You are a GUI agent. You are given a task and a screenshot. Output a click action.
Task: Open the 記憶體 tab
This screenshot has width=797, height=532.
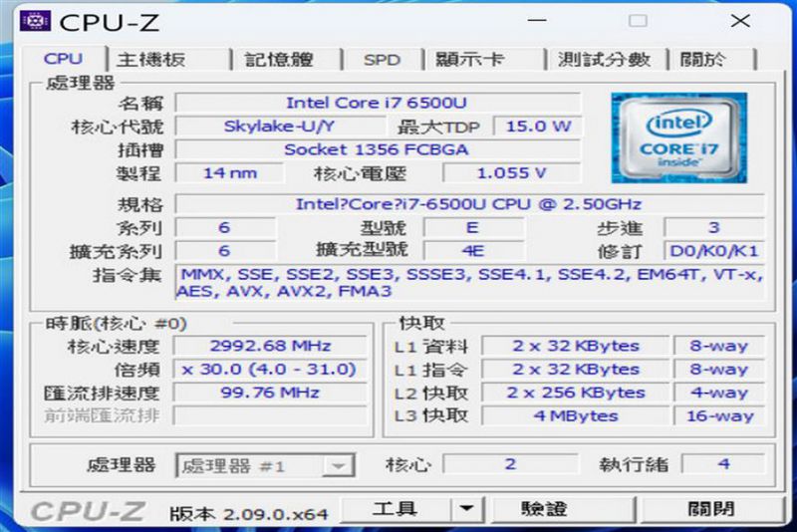(x=287, y=60)
